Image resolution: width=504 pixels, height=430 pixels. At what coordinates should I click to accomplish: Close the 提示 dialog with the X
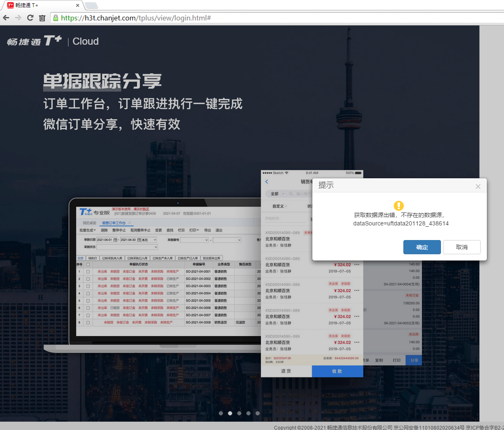478,187
